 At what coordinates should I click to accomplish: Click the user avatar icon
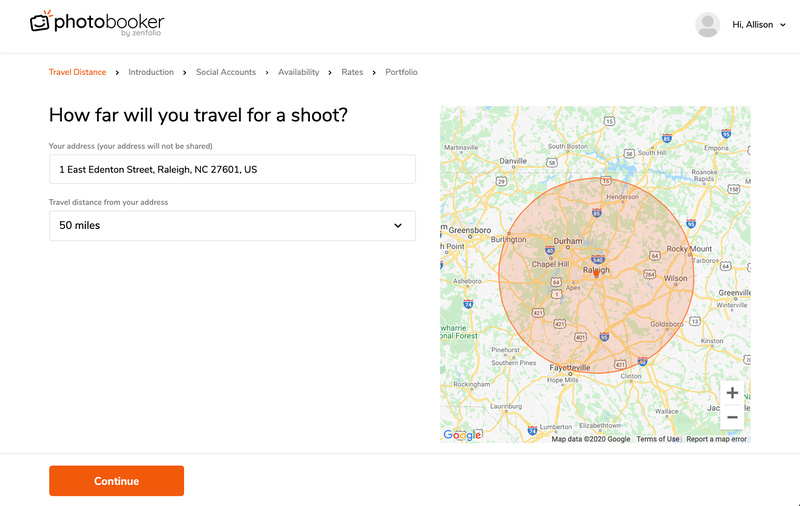(x=708, y=25)
